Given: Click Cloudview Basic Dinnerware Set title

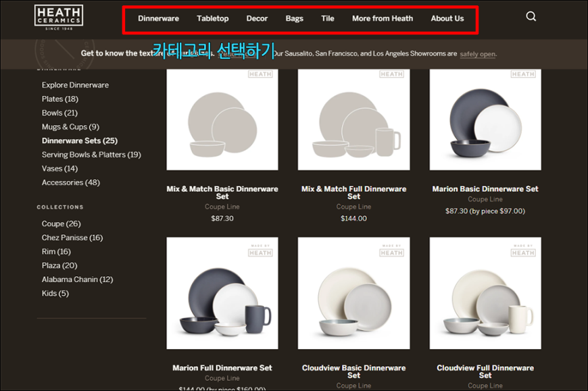Looking at the screenshot, I should pos(353,371).
